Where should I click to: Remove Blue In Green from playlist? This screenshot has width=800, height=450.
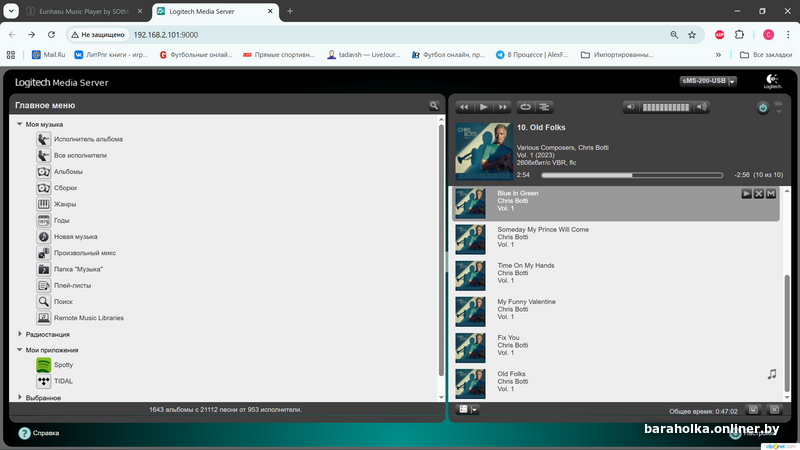(x=759, y=194)
